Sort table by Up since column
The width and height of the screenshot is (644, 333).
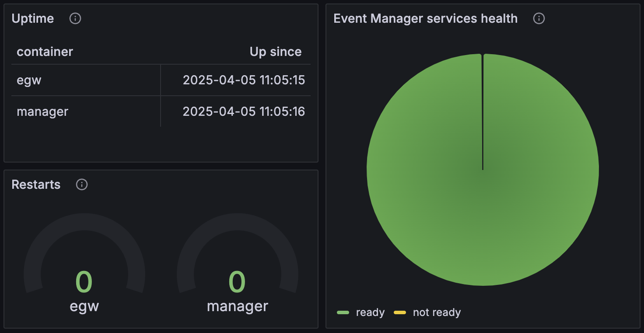tap(276, 52)
